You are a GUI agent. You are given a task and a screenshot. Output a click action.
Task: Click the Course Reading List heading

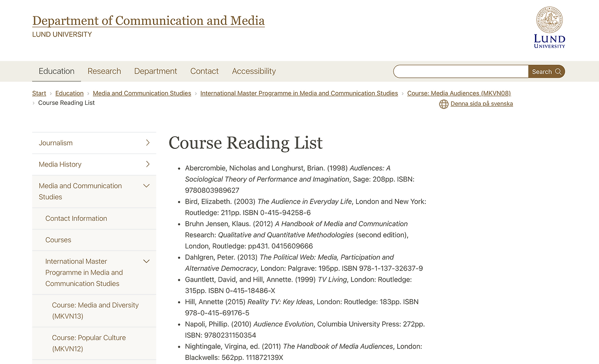pos(246,143)
